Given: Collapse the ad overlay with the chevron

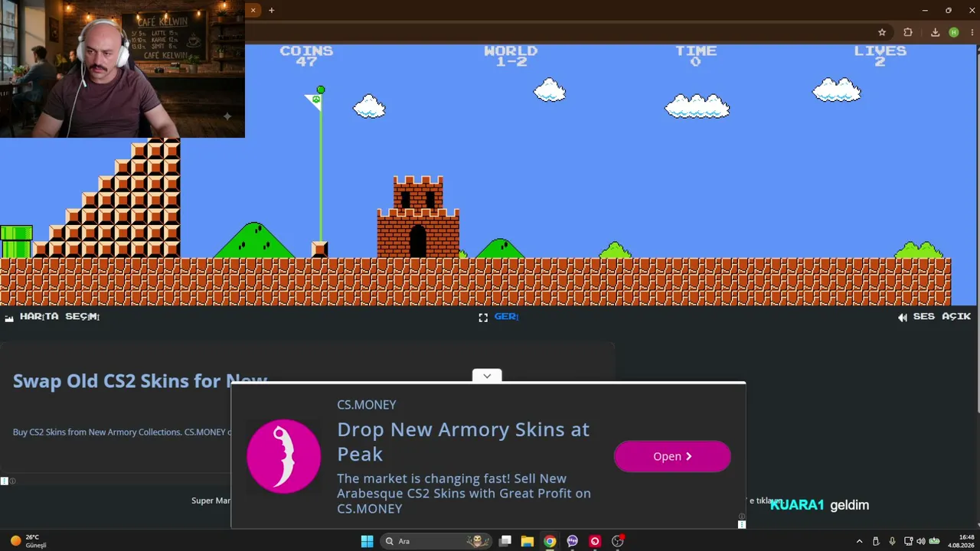Looking at the screenshot, I should (x=487, y=376).
